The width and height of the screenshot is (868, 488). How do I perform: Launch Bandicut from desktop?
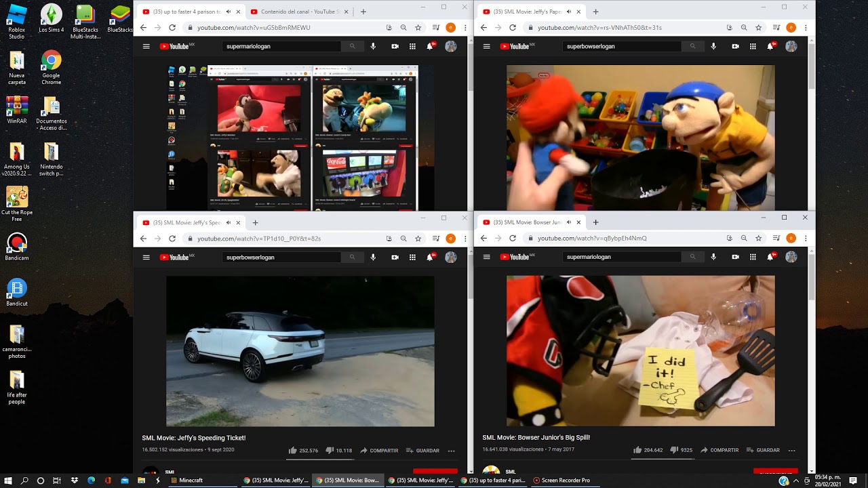point(17,292)
